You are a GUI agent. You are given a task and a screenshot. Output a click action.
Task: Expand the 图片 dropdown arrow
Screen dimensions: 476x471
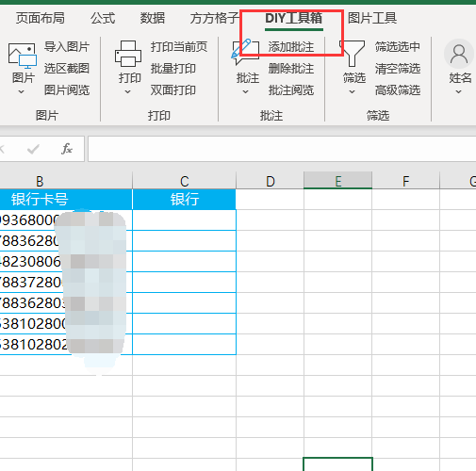[x=21, y=91]
